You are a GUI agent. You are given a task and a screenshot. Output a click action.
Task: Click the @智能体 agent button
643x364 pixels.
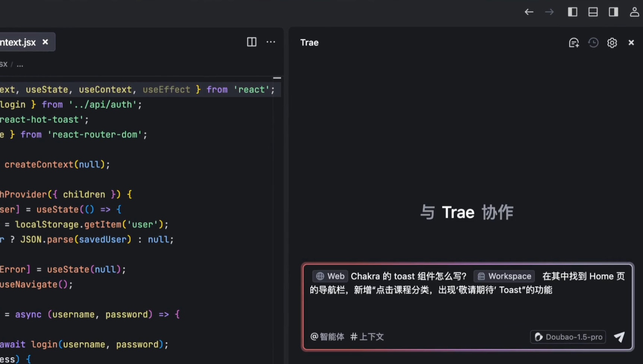327,337
